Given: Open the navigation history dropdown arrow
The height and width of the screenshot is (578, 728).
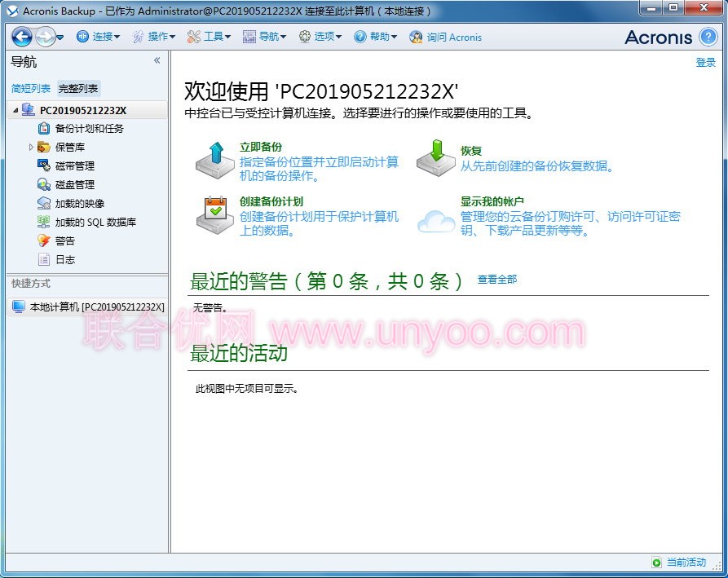Looking at the screenshot, I should 60,38.
